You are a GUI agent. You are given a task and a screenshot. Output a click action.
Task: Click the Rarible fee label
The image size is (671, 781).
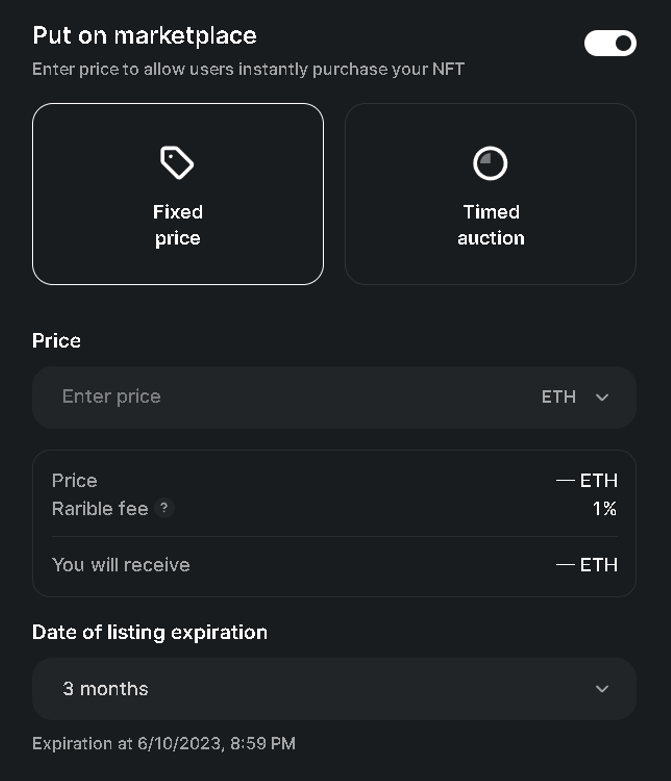pos(100,509)
